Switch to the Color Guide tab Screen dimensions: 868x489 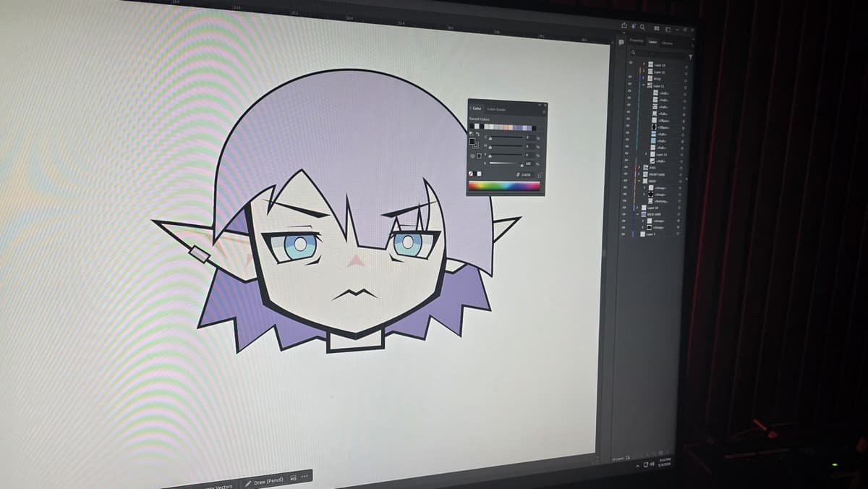497,109
